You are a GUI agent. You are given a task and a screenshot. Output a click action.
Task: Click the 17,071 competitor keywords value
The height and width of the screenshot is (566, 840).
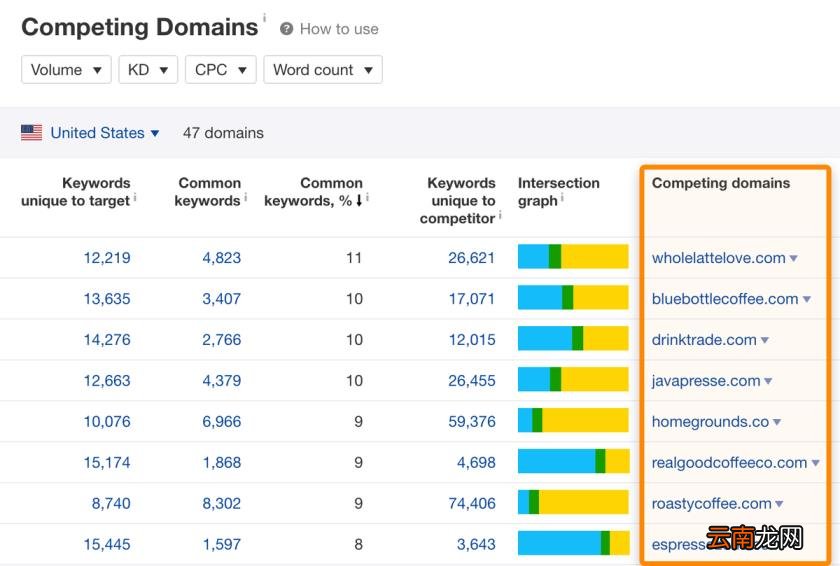tap(471, 299)
